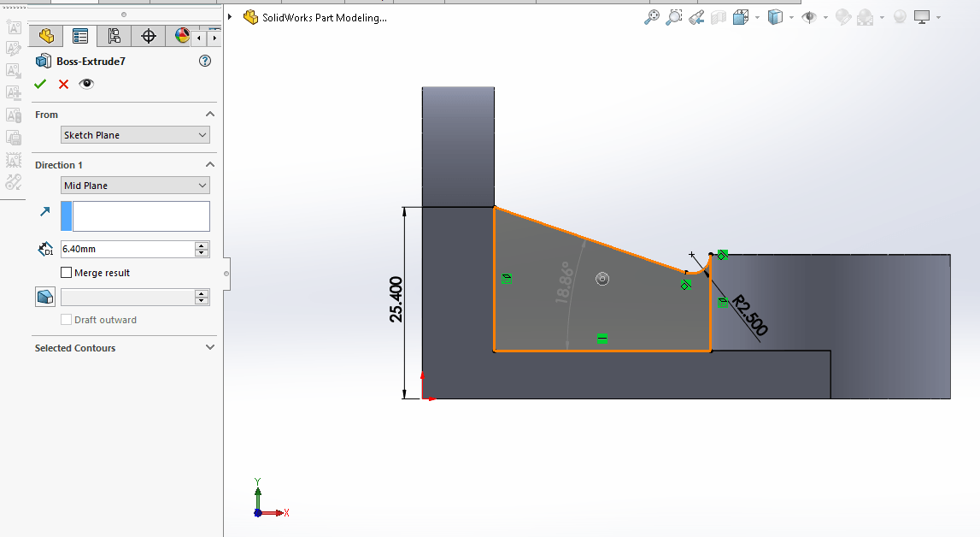Cancel the extrude with red X

tap(63, 84)
